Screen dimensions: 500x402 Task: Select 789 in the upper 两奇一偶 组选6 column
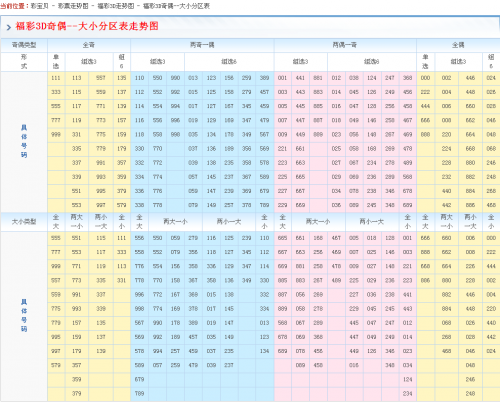pyautogui.click(x=264, y=205)
